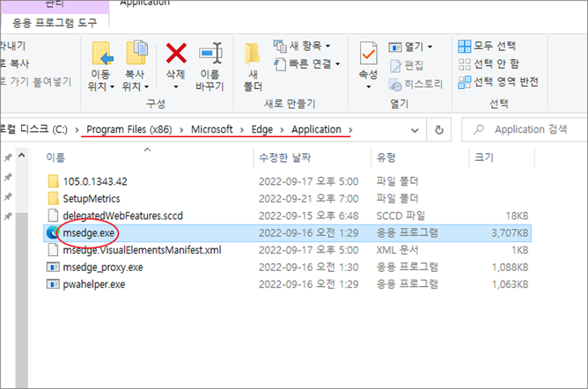Click the Application 검색 search box

click(524, 130)
